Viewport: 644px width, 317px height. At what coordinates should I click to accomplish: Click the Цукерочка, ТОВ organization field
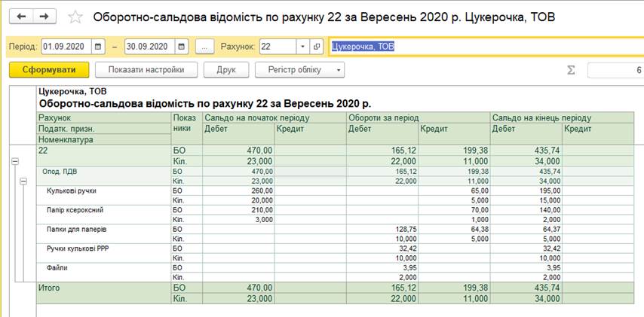(483, 47)
